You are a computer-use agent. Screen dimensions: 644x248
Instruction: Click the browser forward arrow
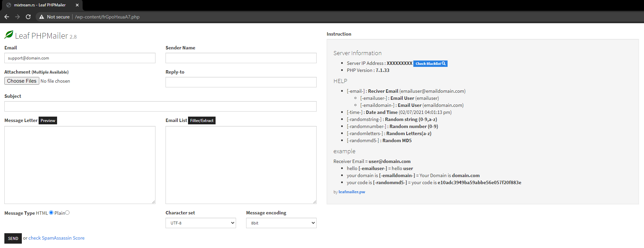tap(17, 17)
